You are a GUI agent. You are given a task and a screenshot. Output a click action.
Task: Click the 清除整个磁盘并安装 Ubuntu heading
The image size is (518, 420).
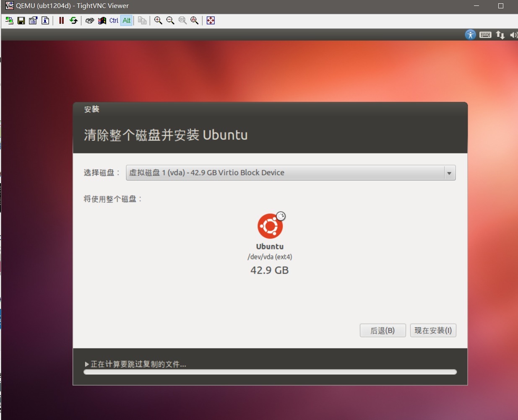(x=166, y=135)
